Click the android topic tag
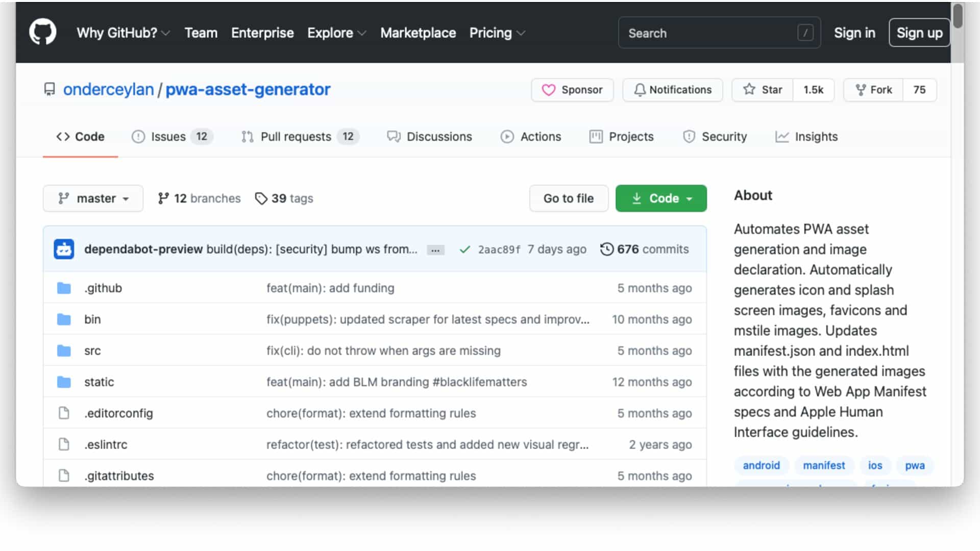This screenshot has height=551, width=980. [761, 465]
